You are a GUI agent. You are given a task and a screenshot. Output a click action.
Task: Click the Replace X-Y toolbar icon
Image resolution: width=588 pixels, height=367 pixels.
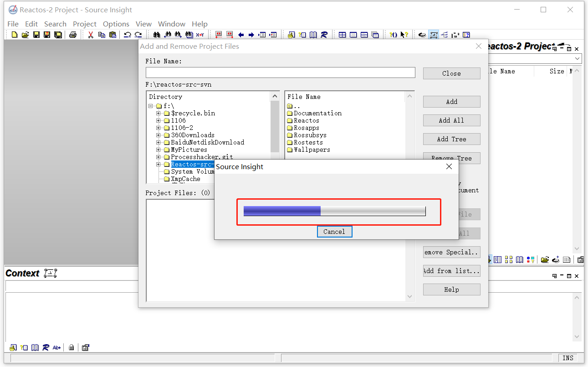pyautogui.click(x=200, y=35)
